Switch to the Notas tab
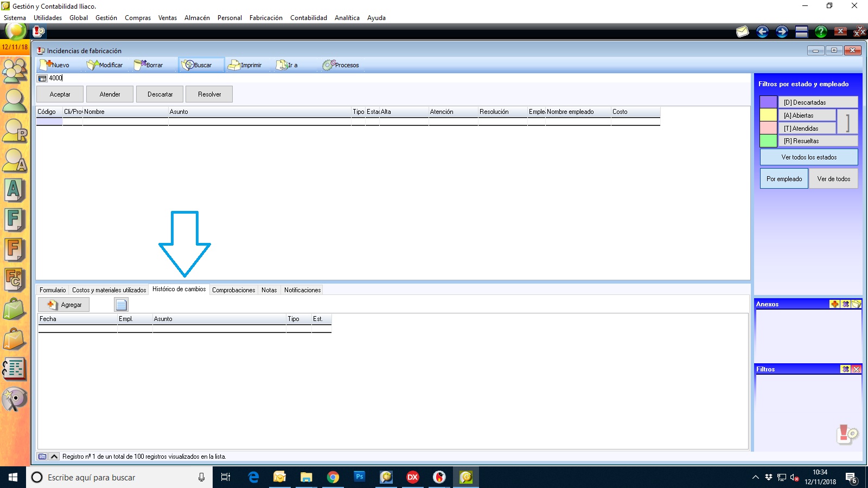 point(269,290)
